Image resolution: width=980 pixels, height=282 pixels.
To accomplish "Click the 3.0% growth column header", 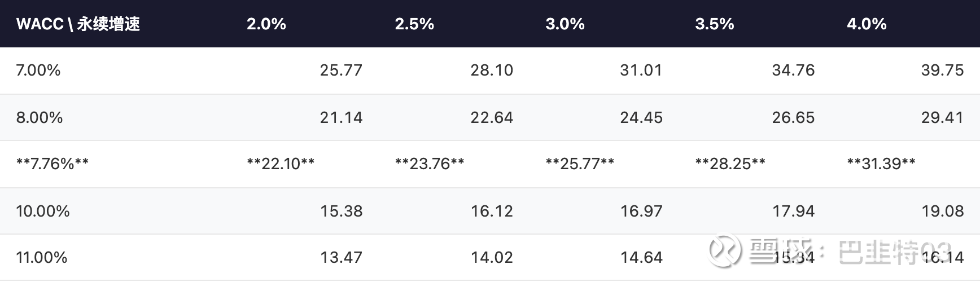I will [x=565, y=24].
